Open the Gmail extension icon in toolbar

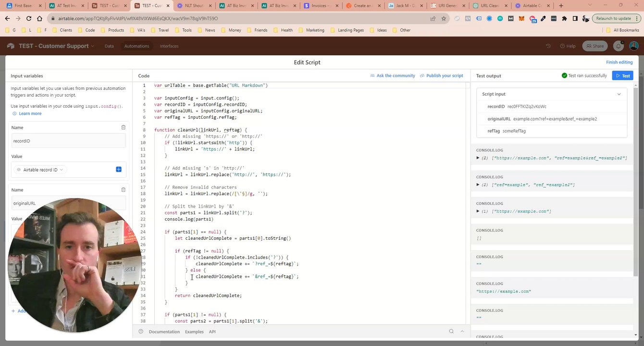click(510, 18)
